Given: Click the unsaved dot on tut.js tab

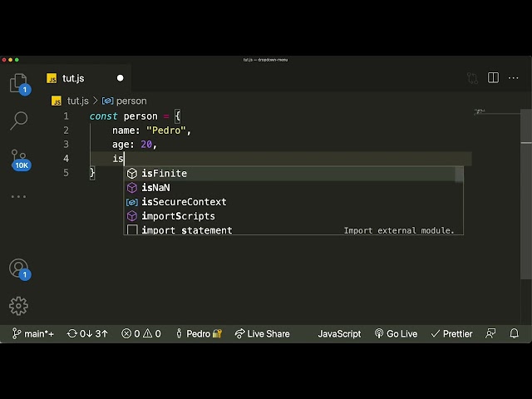Looking at the screenshot, I should (x=120, y=78).
